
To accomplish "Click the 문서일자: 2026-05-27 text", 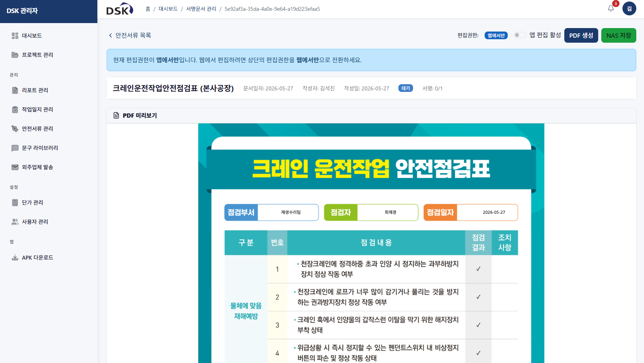I will click(x=268, y=88).
